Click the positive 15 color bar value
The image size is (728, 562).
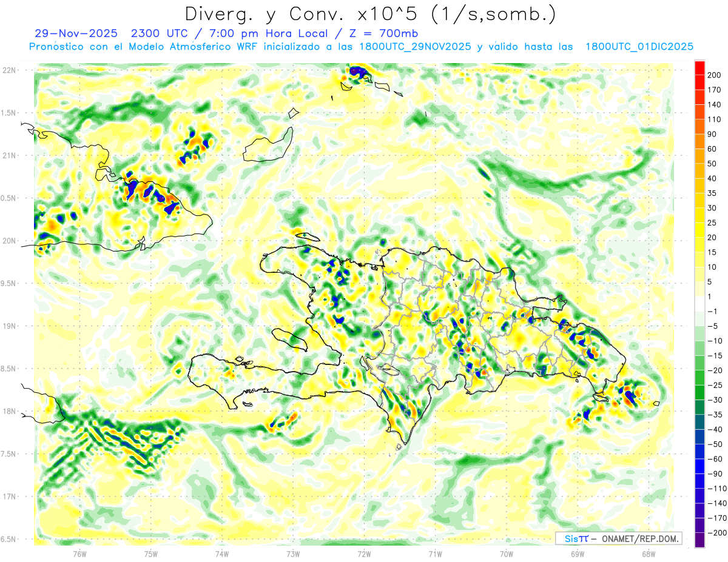point(713,252)
